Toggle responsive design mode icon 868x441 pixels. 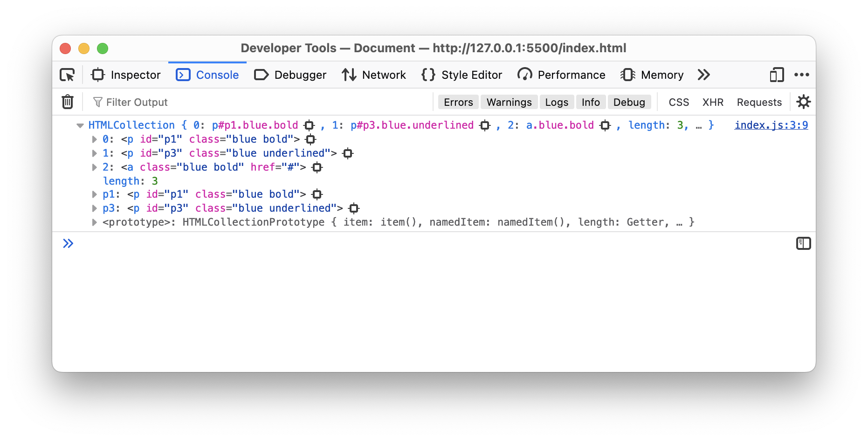pyautogui.click(x=776, y=75)
